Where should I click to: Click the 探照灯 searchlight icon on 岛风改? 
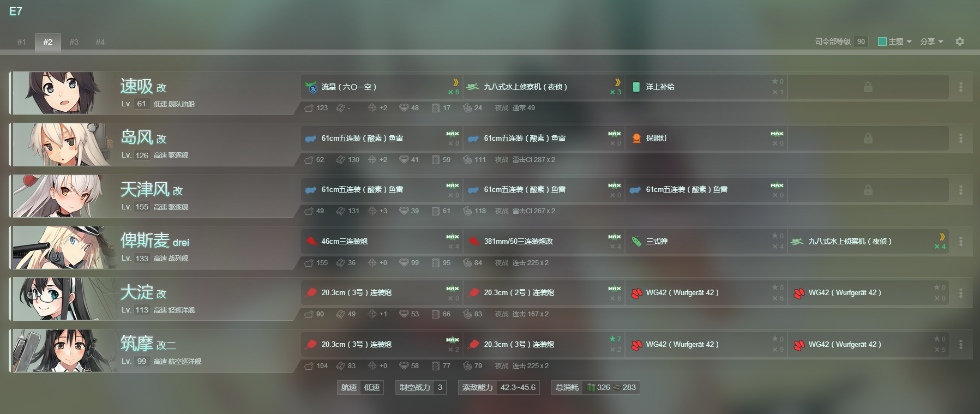[x=636, y=138]
